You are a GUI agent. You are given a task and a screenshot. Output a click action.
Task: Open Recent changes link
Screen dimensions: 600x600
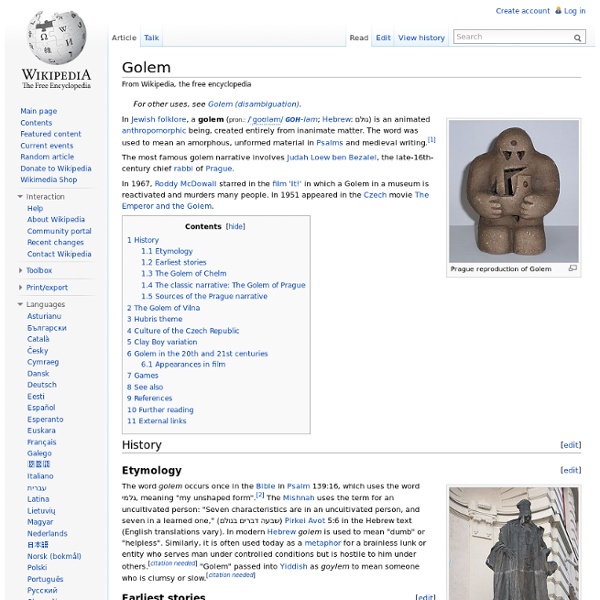point(55,242)
